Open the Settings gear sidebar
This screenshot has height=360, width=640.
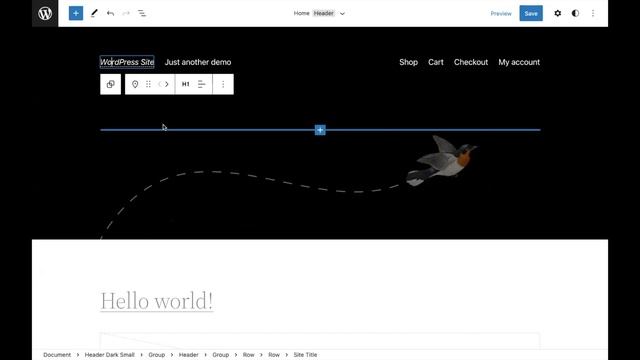coord(558,13)
